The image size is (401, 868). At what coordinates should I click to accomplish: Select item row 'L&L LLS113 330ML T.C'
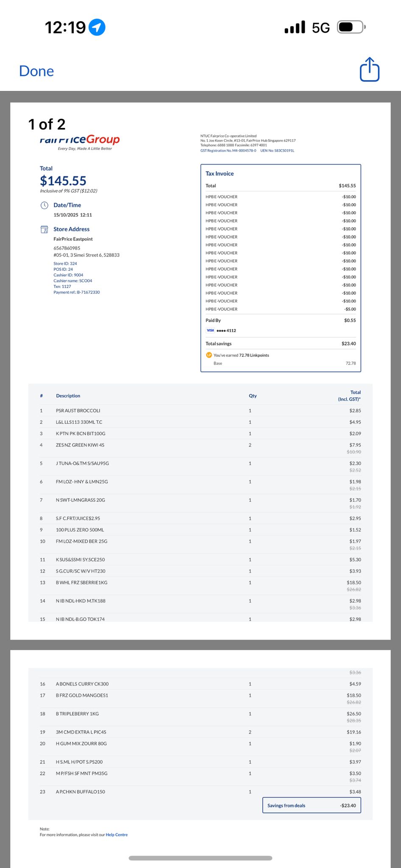coord(200,422)
